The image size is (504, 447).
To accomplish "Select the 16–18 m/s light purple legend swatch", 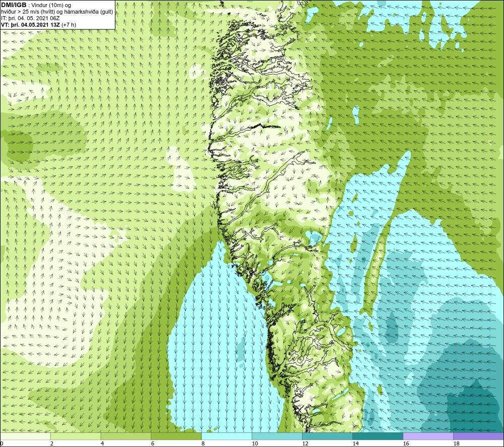I will coord(428,436).
